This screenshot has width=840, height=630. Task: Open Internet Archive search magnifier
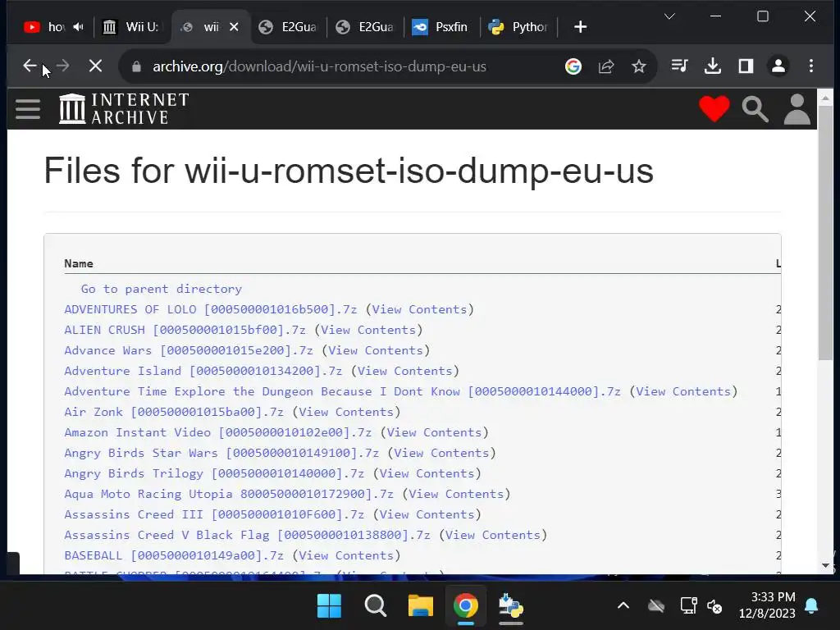tap(756, 109)
